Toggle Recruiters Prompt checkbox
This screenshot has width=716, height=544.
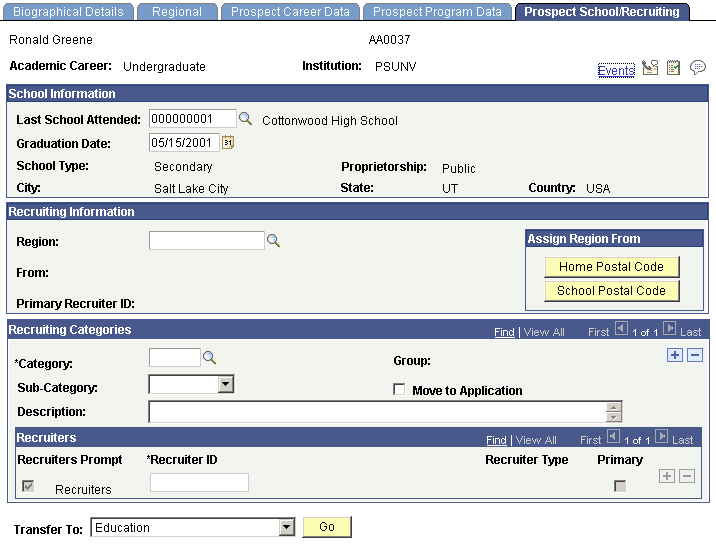[28, 486]
